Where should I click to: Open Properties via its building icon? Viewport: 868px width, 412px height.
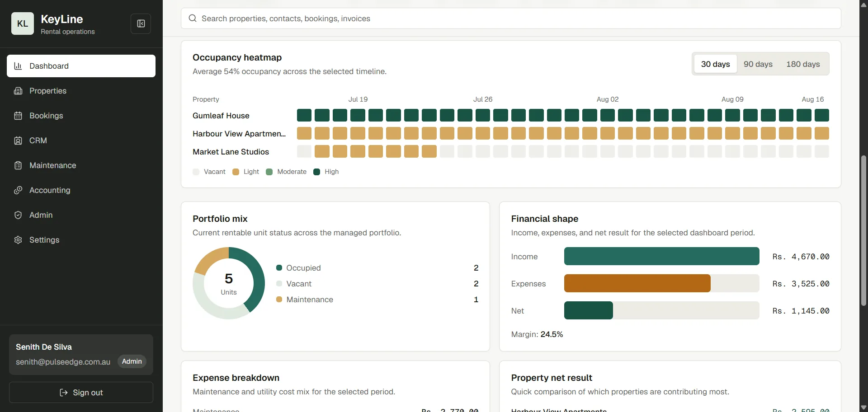pos(18,91)
